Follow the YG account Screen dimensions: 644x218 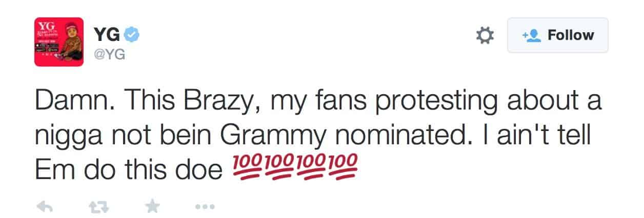[x=557, y=35]
